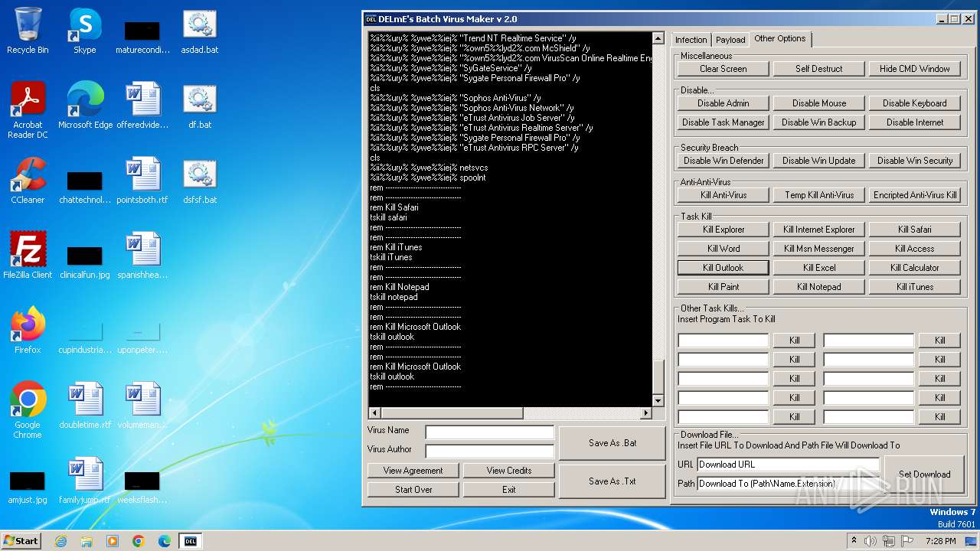Click horizontal scroll left arrow

[x=374, y=413]
